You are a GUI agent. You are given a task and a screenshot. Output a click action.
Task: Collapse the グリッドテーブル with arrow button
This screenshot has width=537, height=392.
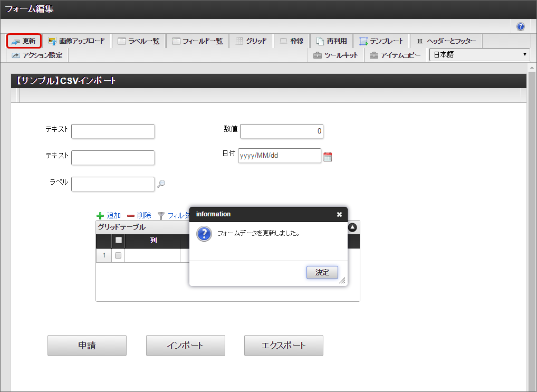352,227
